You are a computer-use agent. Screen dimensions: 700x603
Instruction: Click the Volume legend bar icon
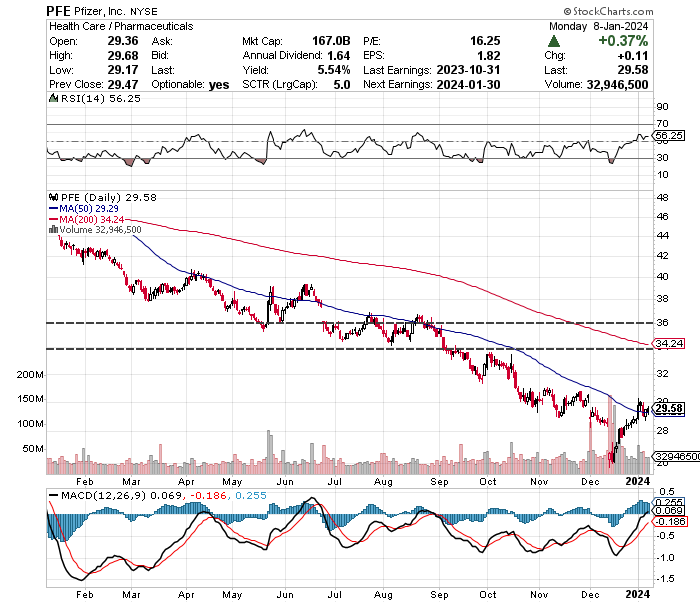52,229
